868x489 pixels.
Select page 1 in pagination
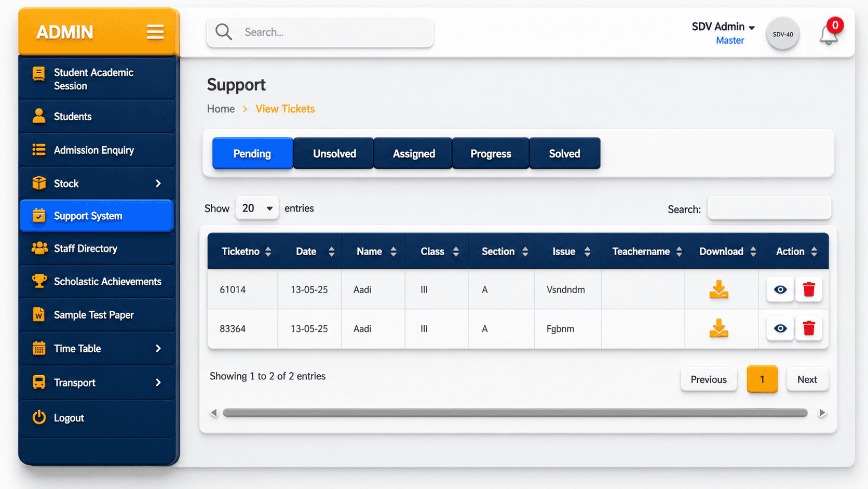coord(762,379)
